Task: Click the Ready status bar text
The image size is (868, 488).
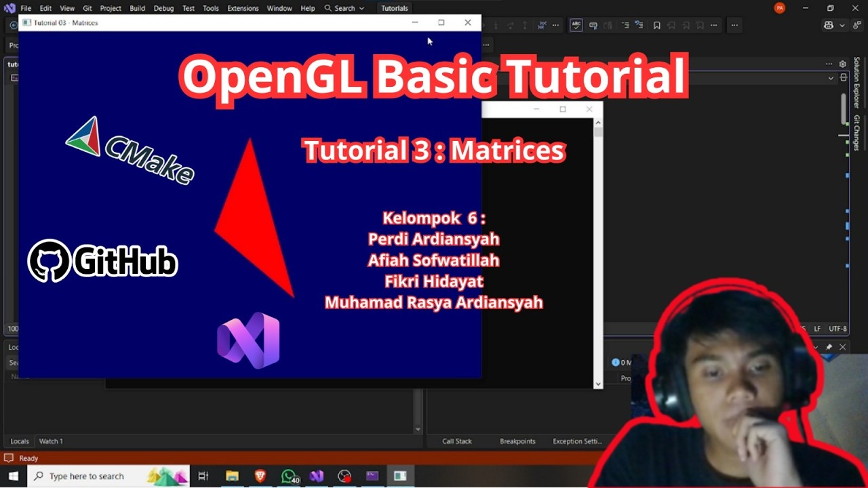Action: pyautogui.click(x=28, y=458)
